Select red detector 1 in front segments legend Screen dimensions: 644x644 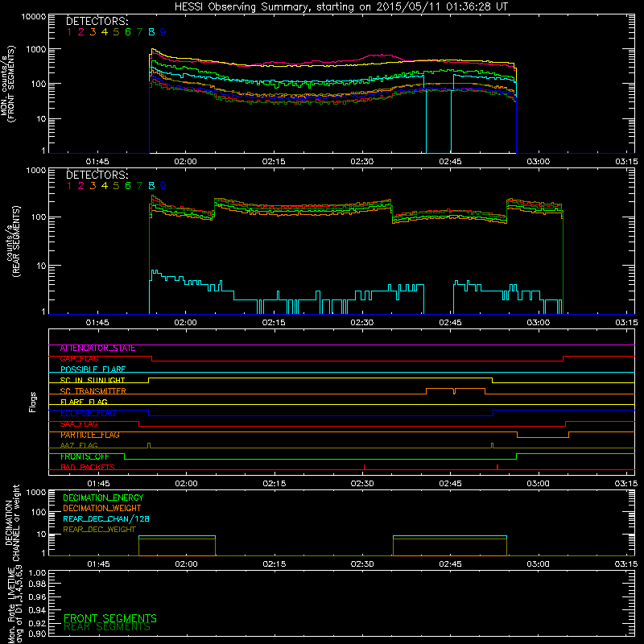click(69, 32)
